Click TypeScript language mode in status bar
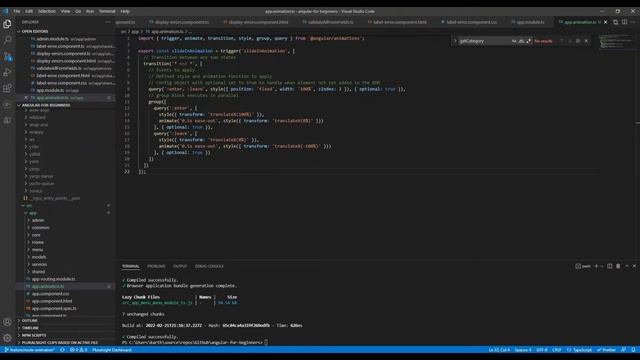640x360 pixels. pyautogui.click(x=579, y=350)
